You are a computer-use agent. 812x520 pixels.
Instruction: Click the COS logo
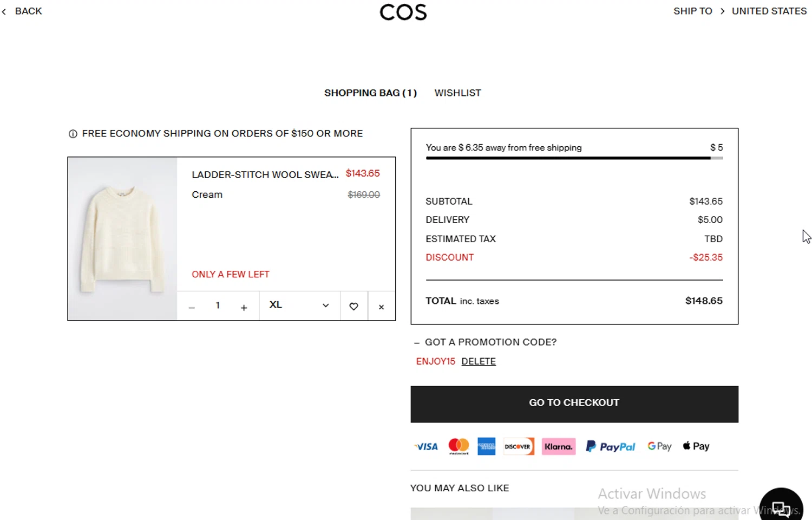pyautogui.click(x=403, y=12)
